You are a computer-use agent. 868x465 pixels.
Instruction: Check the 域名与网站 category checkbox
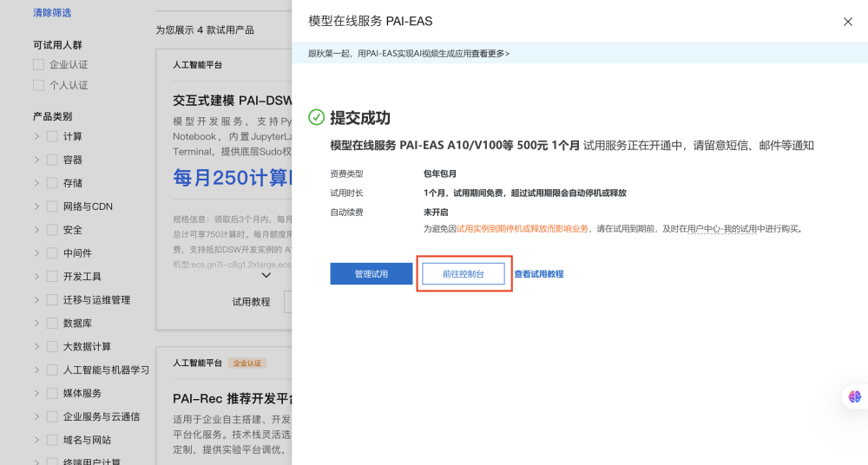[53, 440]
